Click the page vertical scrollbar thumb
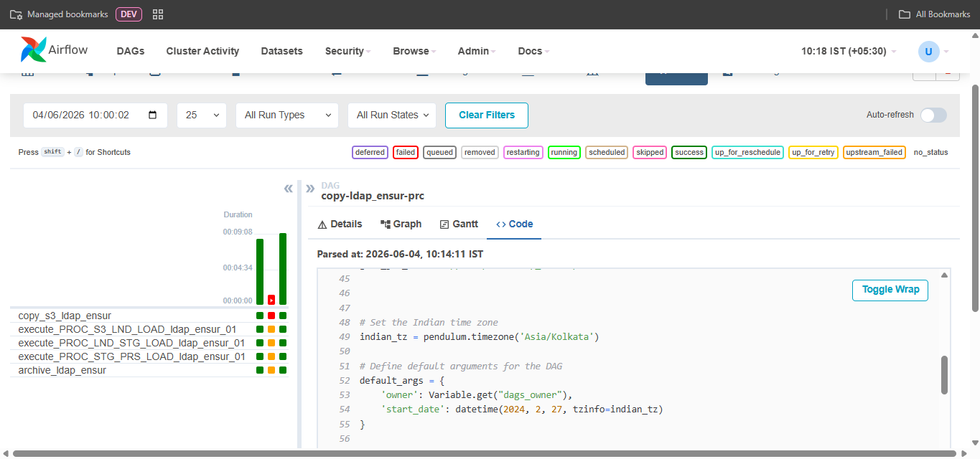Viewport: 980px width, 459px height. pyautogui.click(x=975, y=197)
